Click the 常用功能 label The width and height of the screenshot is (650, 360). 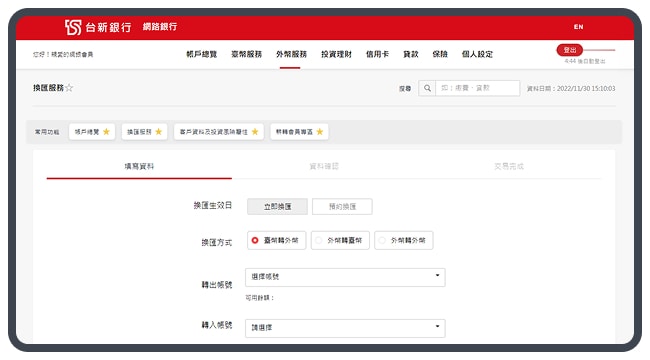click(x=47, y=132)
